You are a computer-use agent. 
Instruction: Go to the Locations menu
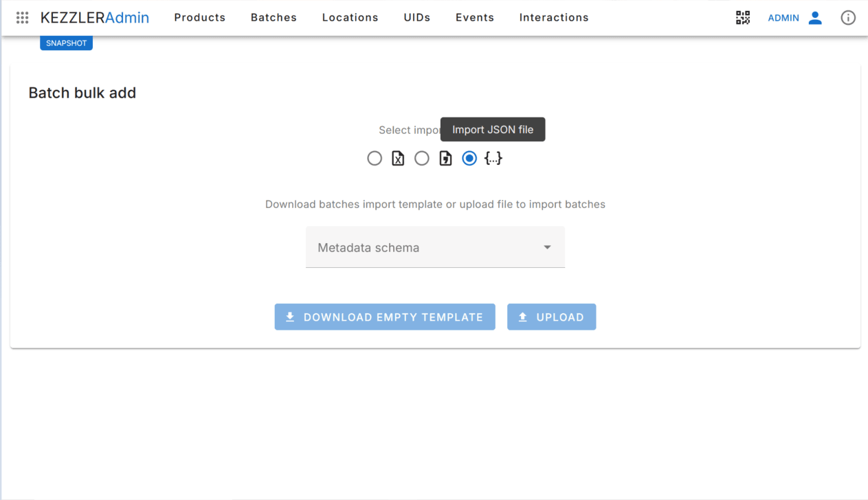click(x=350, y=18)
